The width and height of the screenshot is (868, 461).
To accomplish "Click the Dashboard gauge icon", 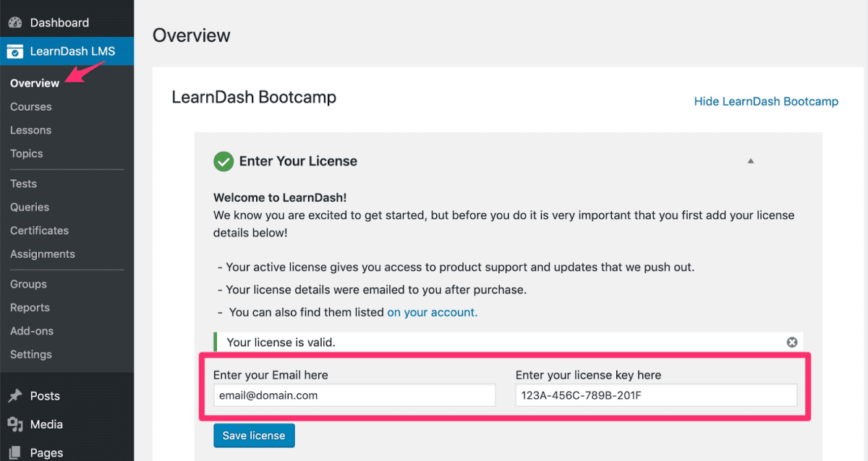I will (x=14, y=22).
